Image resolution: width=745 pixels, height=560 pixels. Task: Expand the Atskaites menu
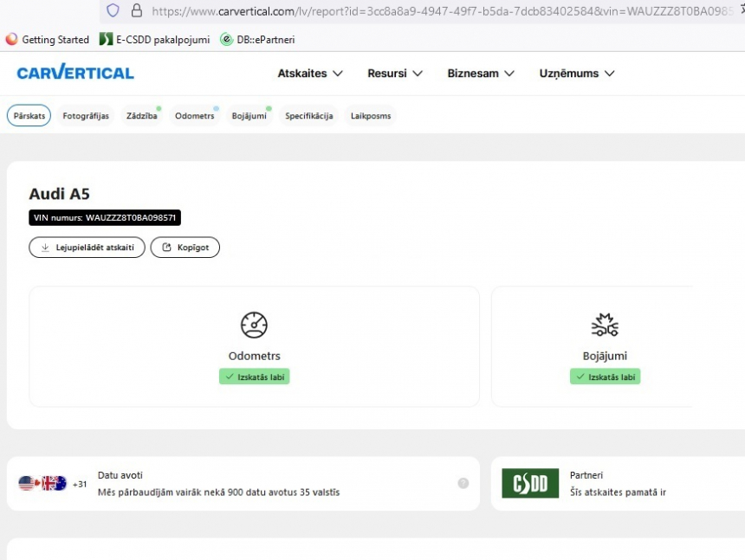point(310,73)
